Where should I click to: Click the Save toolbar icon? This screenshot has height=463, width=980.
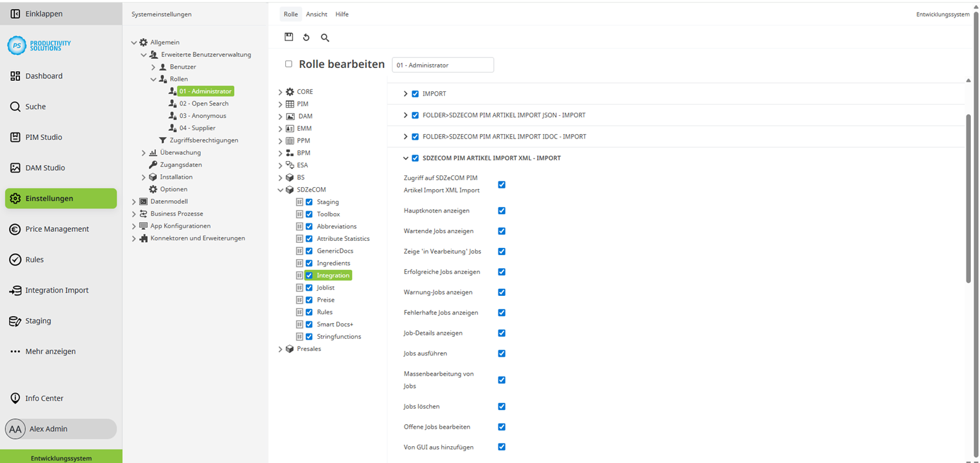[x=289, y=37]
